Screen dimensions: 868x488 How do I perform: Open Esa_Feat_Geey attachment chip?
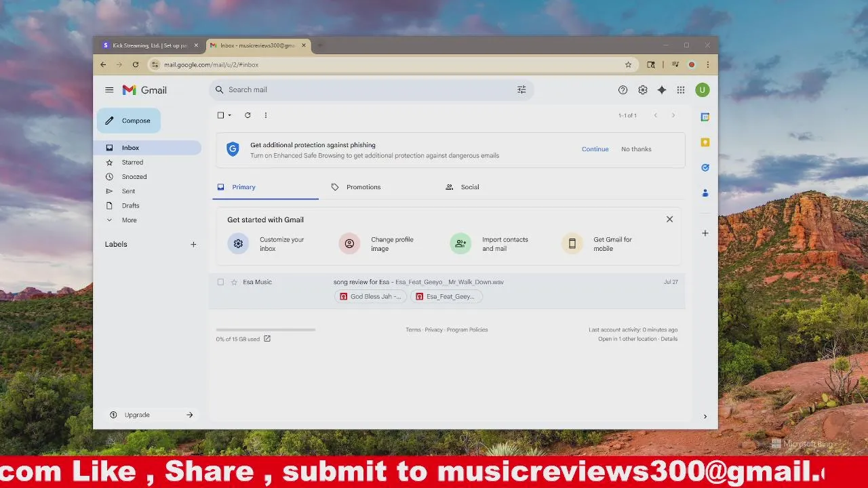coord(446,296)
